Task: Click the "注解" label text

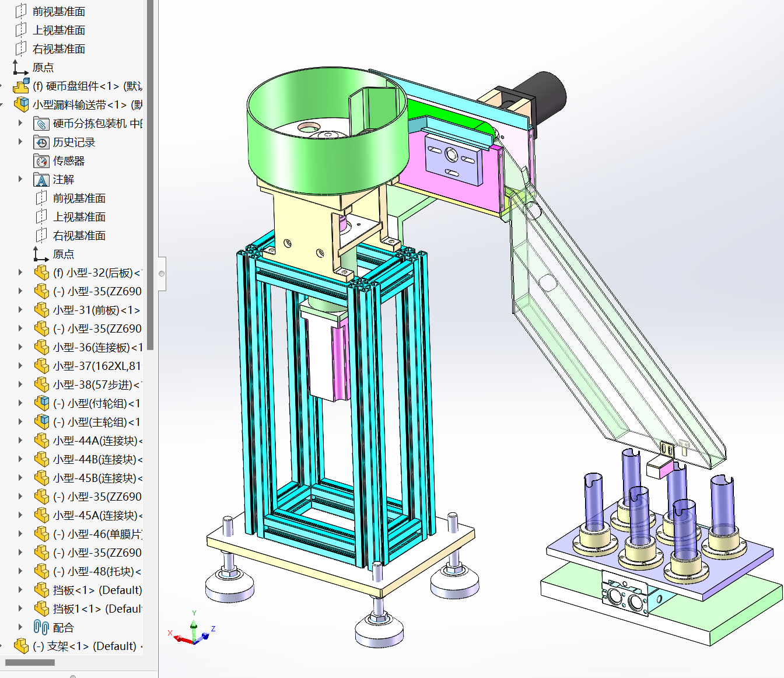Action: (x=64, y=180)
